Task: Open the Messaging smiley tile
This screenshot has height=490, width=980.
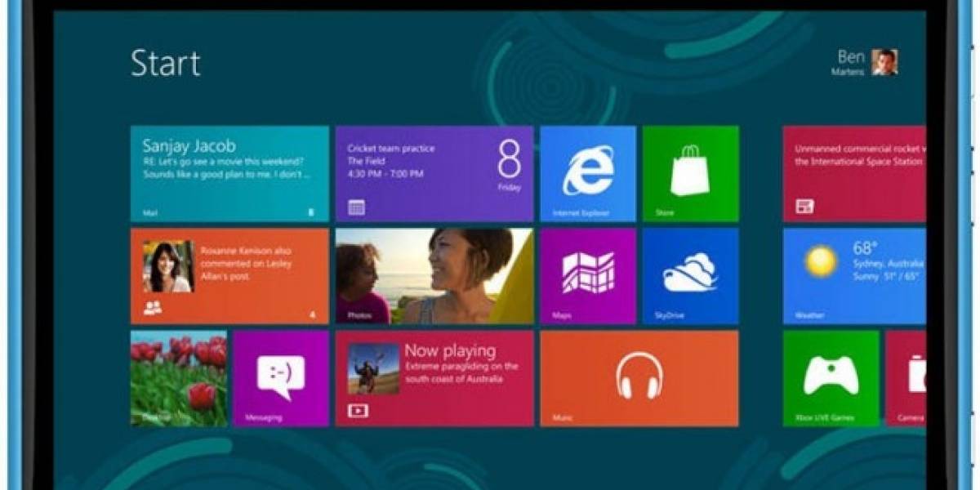Action: pos(281,378)
